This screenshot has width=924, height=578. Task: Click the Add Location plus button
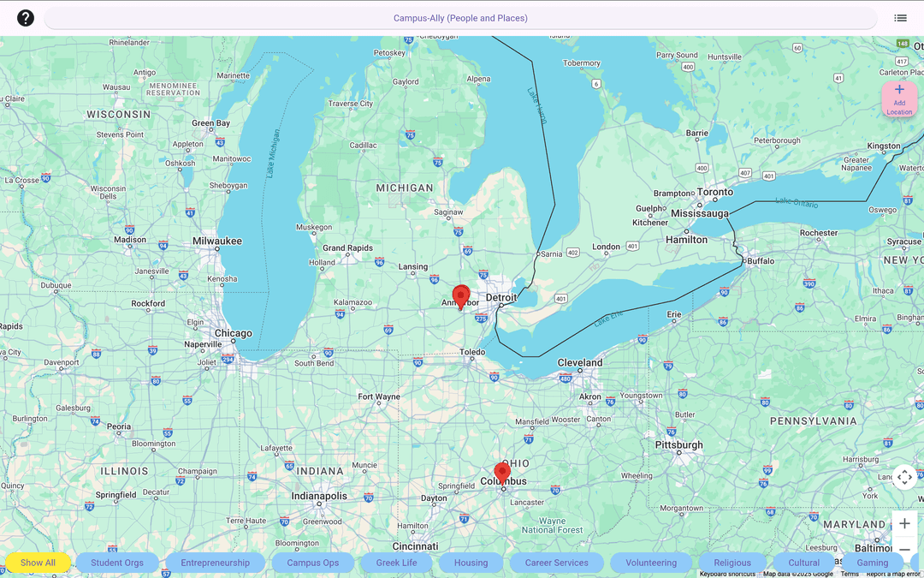coord(899,99)
